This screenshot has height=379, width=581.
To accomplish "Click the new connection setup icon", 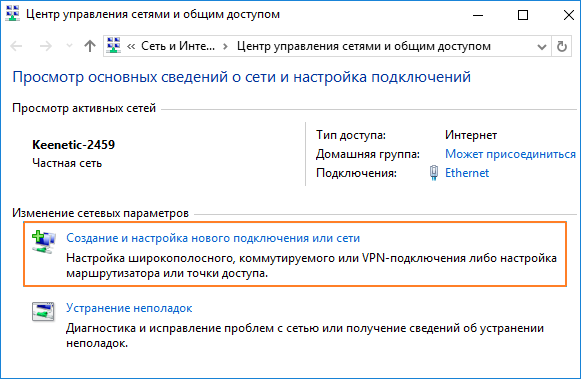I will point(43,242).
